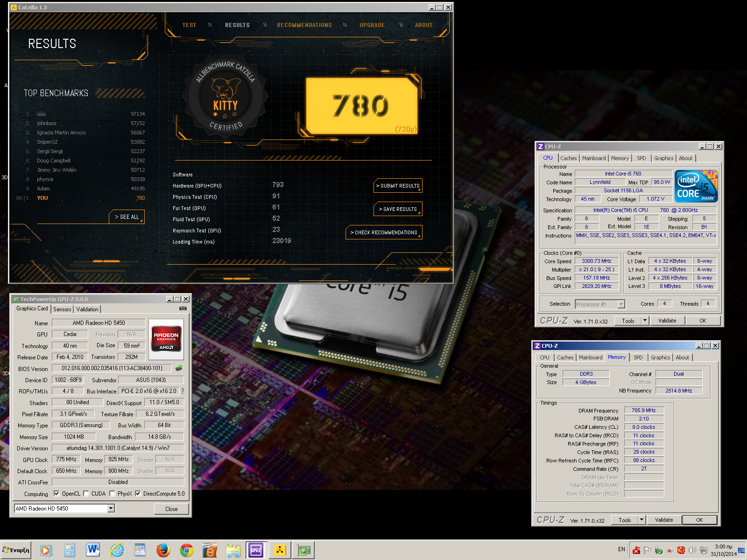This screenshot has width=747, height=560.
Task: Switch to CPU-Z taskbar button
Action: click(x=256, y=551)
